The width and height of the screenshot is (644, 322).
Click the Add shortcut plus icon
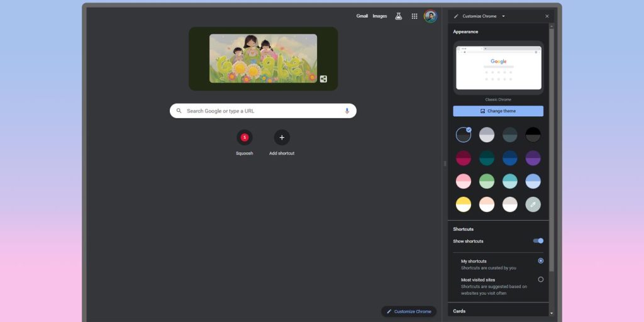(x=282, y=138)
